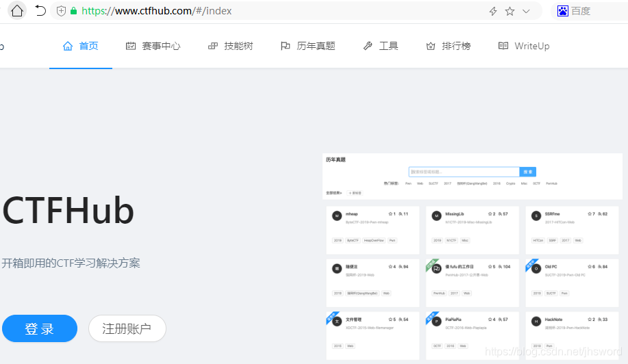Bookmark the page with the star icon
The width and height of the screenshot is (628, 364).
(510, 11)
